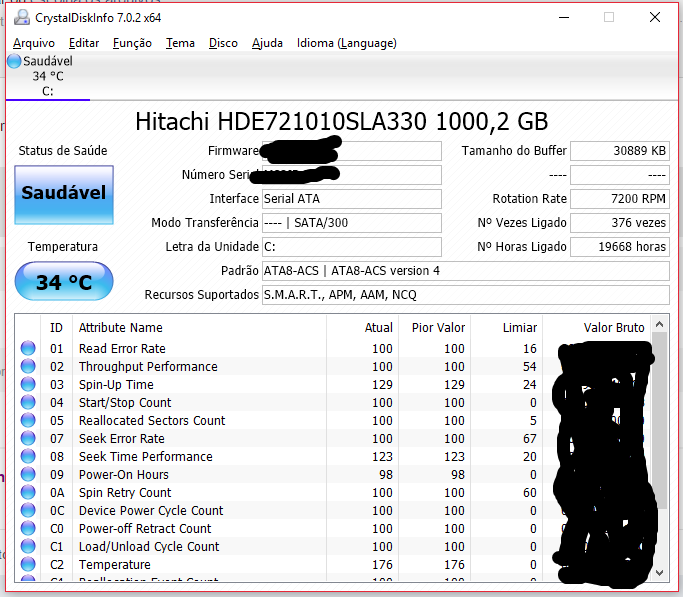687x597 pixels.
Task: Select the Seek Error Rate attribute name
Action: 122,438
